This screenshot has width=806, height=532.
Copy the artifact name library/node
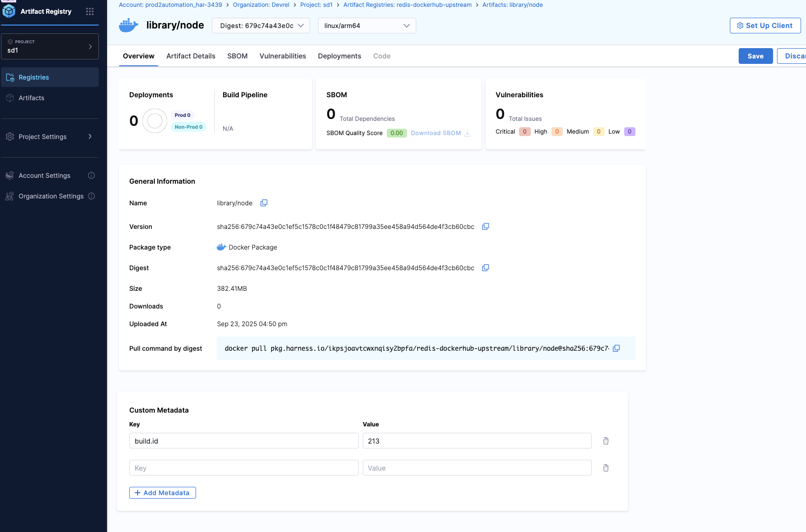tap(264, 203)
